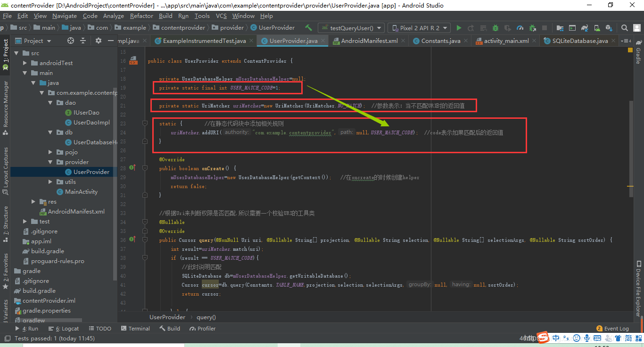Switch to SQLiteDatabase.java tab
644x347 pixels.
pos(580,41)
